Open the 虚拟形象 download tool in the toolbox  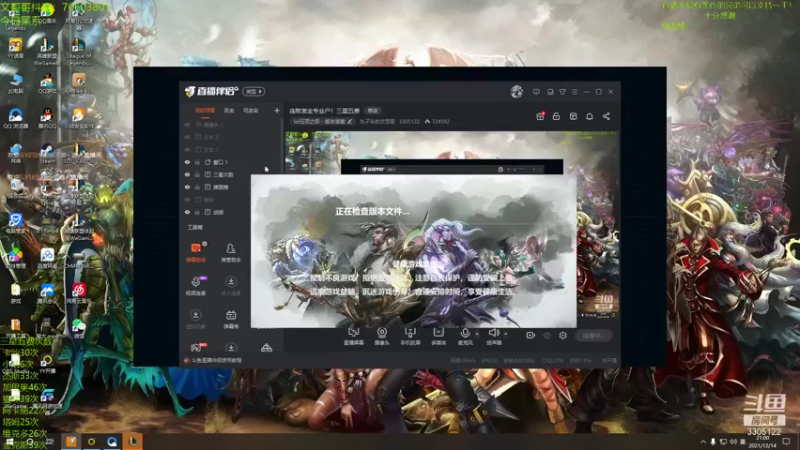click(195, 319)
